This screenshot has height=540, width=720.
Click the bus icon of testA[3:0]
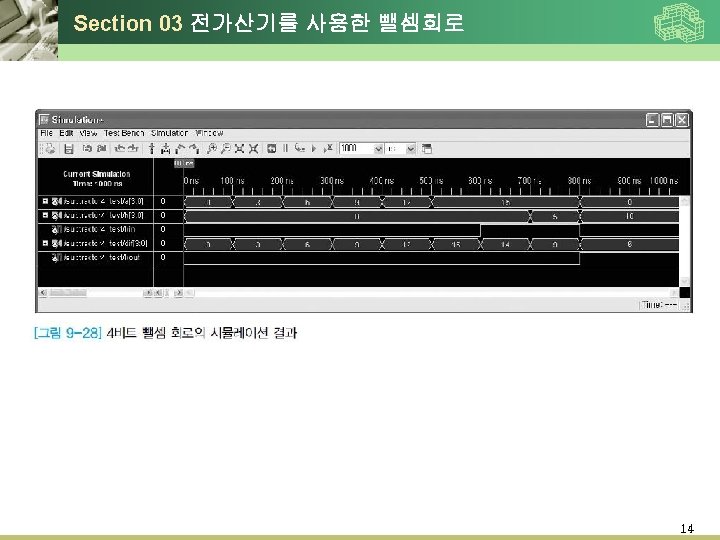click(x=56, y=201)
